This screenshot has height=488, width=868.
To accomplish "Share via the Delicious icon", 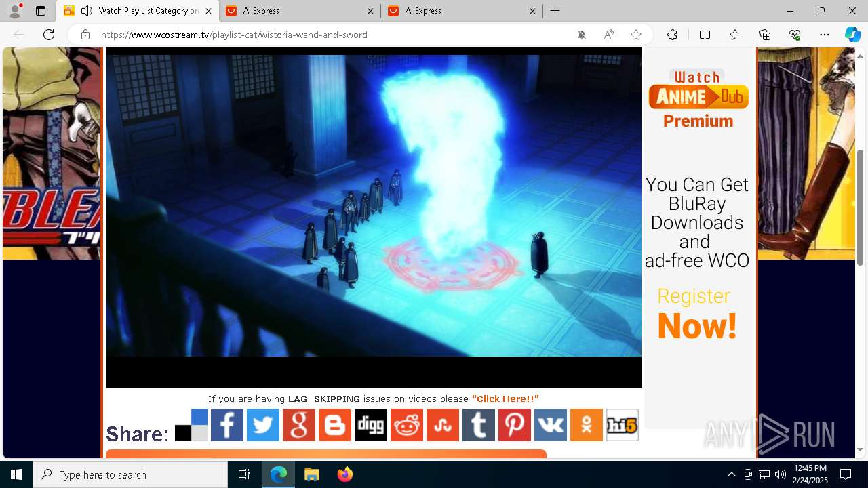I will (x=191, y=425).
